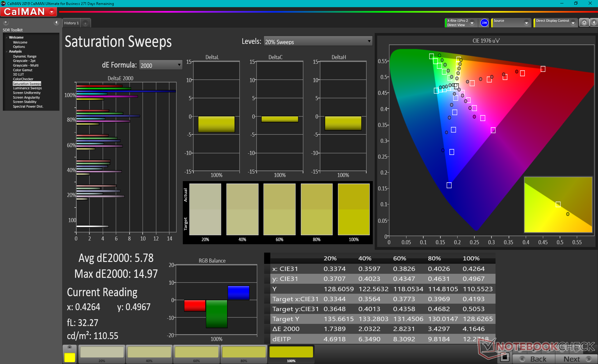The height and width of the screenshot is (364, 598).
Task: Collapse the SDR Toolkit sidebar arrow
Action: (56, 22)
